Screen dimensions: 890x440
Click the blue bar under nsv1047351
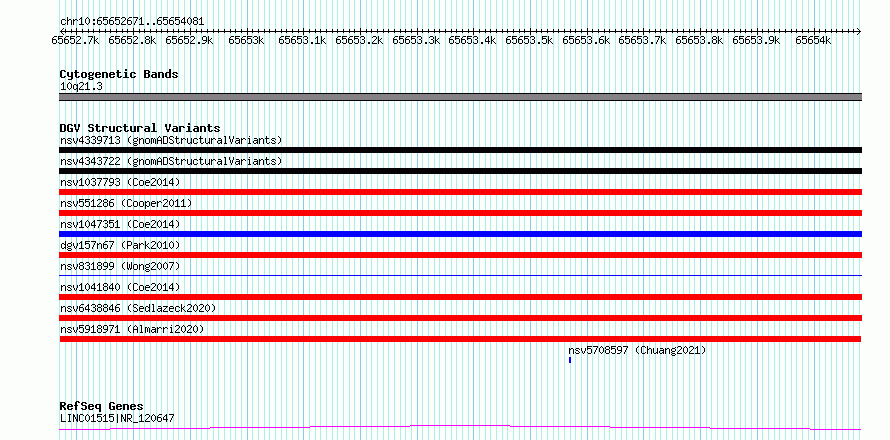pyautogui.click(x=460, y=234)
